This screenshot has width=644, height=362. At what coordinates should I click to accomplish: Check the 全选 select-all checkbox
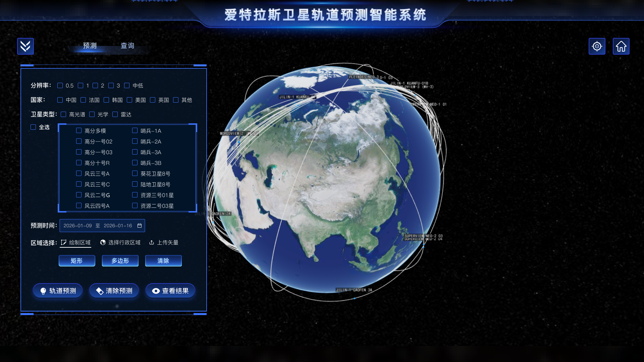tap(33, 127)
